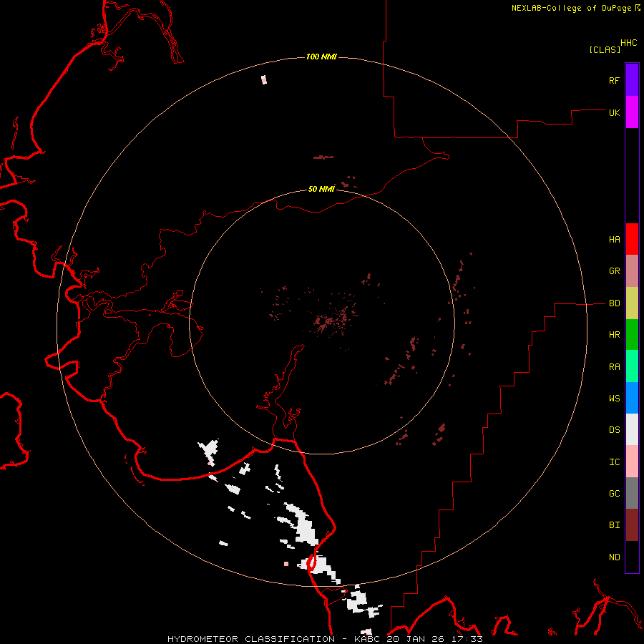Viewport: 644px width, 644px height.
Task: Click the BI legend label
Action: [614, 525]
